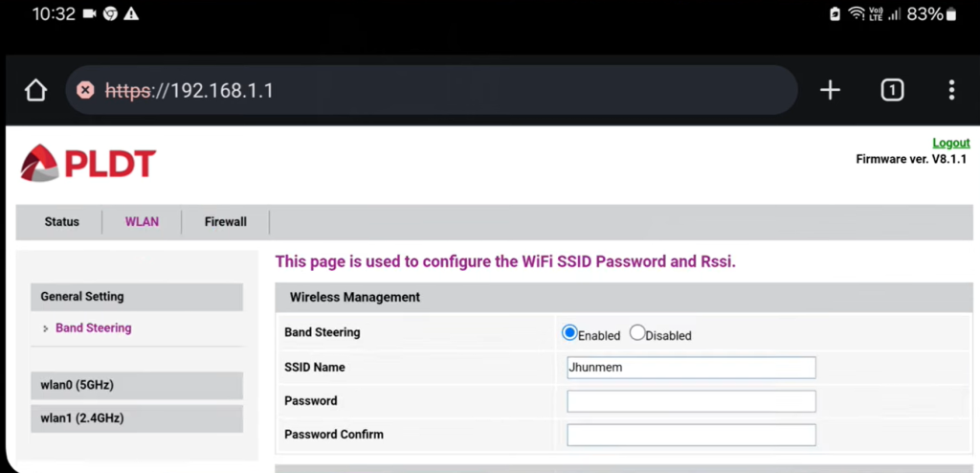
Task: Tap the warning triangle status icon
Action: [x=131, y=14]
